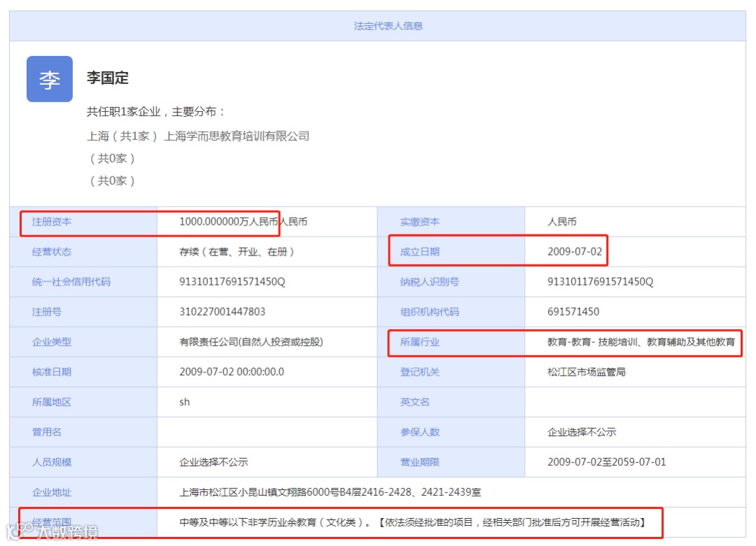Select the 所属地区 label
Viewport: 756px width, 546px height.
pos(52,402)
